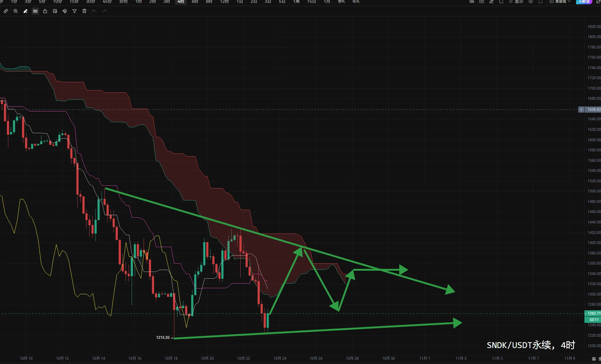Switch to the 1分 timeframe
Screen dimensions: 601x364
[14, 2]
